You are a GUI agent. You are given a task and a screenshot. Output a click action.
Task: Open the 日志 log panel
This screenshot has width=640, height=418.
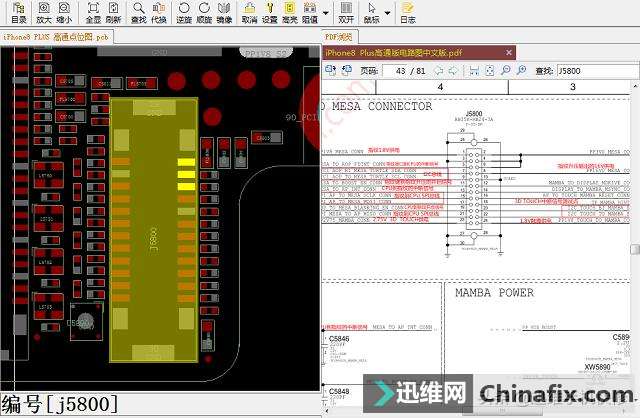point(407,13)
